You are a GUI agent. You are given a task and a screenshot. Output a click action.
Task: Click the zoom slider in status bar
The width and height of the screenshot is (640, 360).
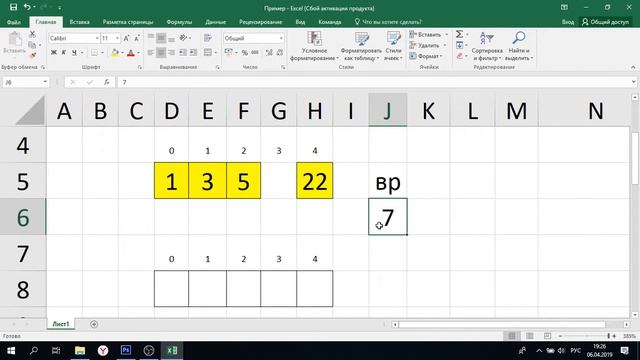coord(587,336)
